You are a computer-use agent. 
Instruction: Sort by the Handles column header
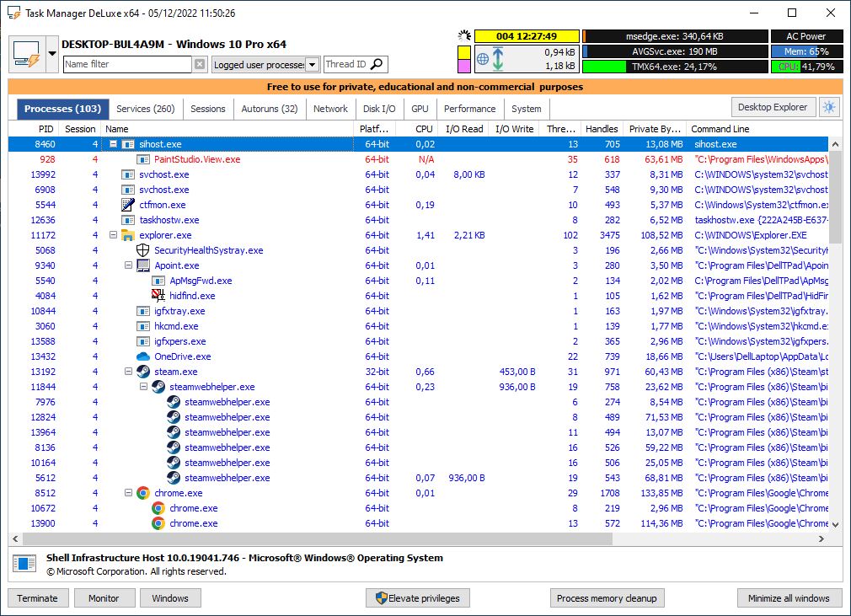602,129
